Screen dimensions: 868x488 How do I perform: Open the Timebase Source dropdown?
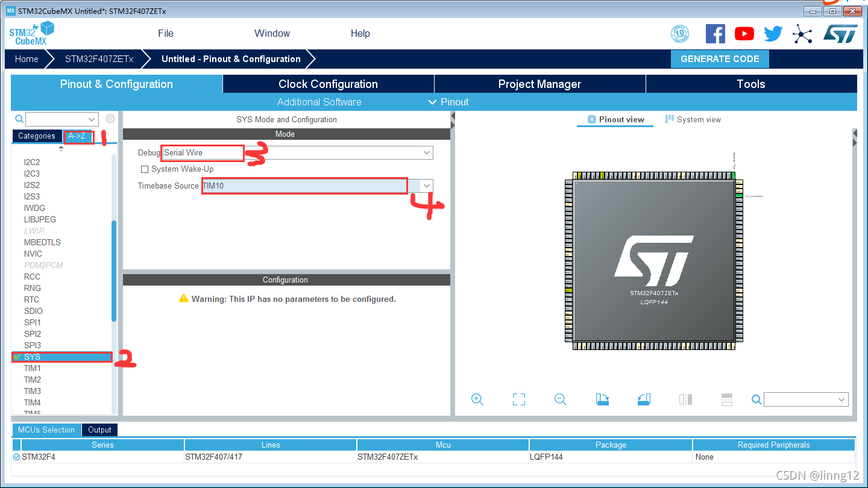(427, 186)
